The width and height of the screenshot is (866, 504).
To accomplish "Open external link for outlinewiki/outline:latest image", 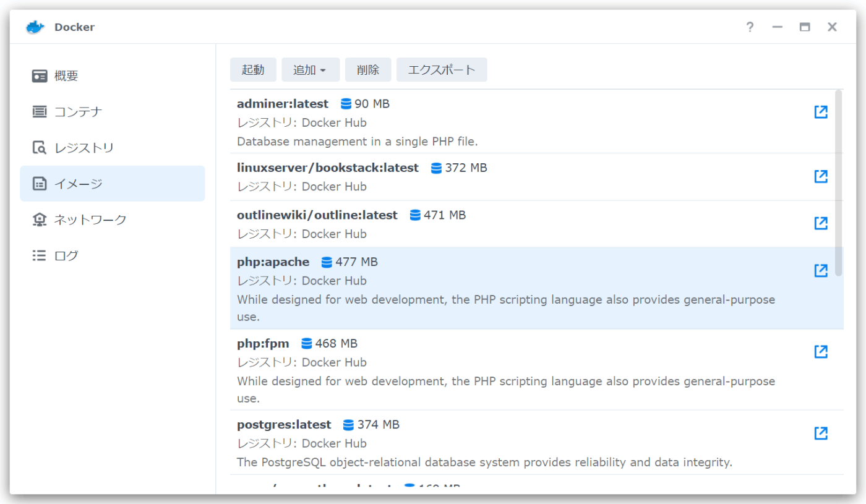I will tap(821, 223).
